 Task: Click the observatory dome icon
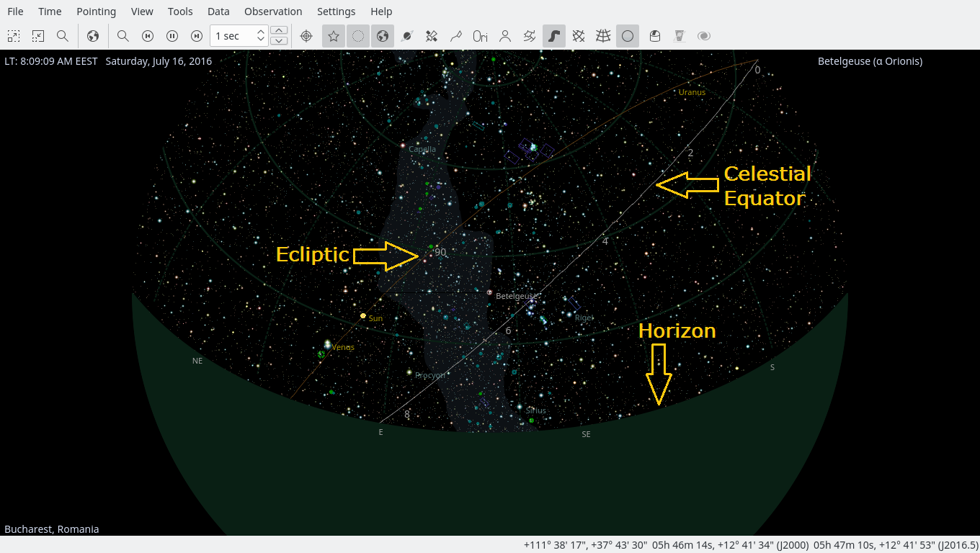(655, 36)
